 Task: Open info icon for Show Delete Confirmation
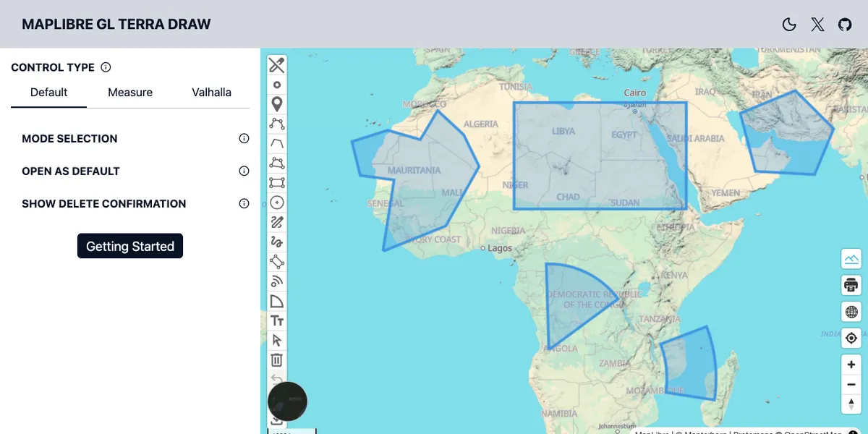pos(244,203)
